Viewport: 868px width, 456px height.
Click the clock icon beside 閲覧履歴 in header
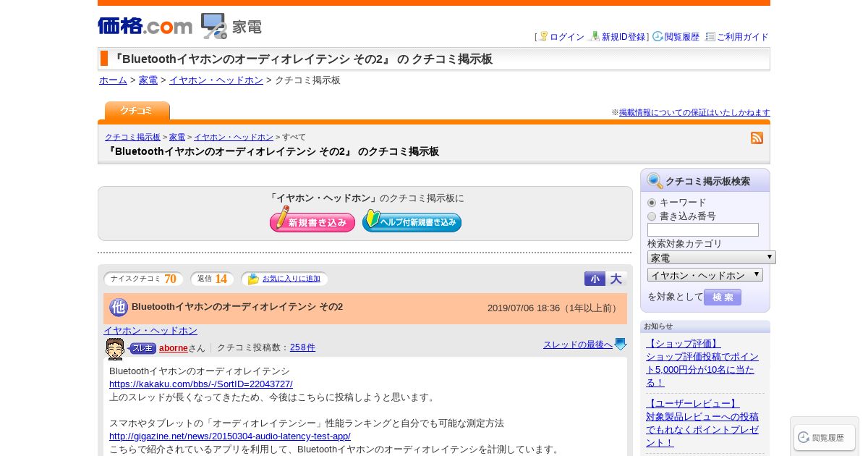coord(658,36)
